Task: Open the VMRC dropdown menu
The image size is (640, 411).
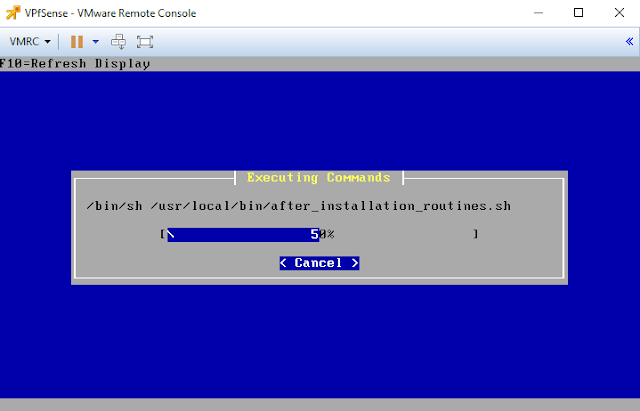Action: click(30, 42)
